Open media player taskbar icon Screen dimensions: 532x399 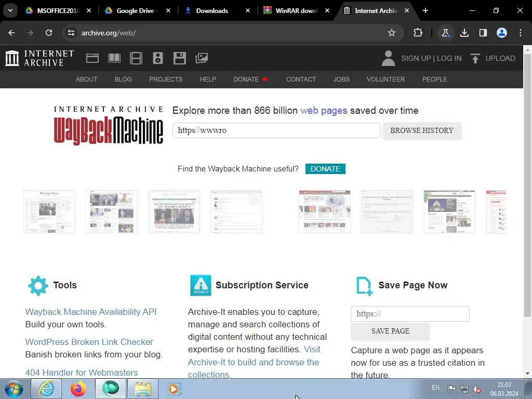coord(175,389)
